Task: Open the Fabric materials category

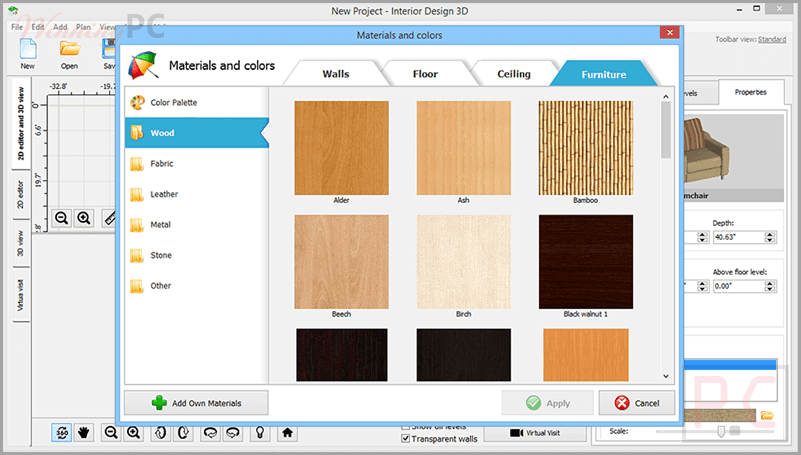Action: click(197, 163)
